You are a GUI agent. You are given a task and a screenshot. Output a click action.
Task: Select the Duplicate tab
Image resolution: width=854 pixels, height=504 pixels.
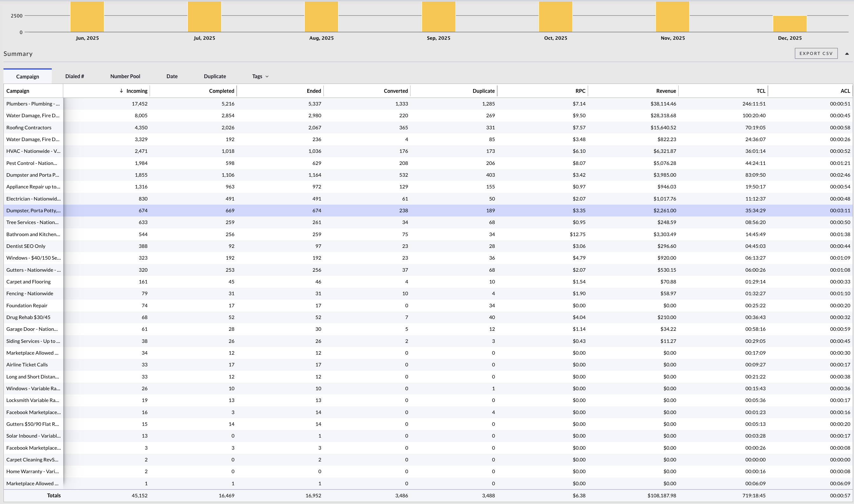214,76
